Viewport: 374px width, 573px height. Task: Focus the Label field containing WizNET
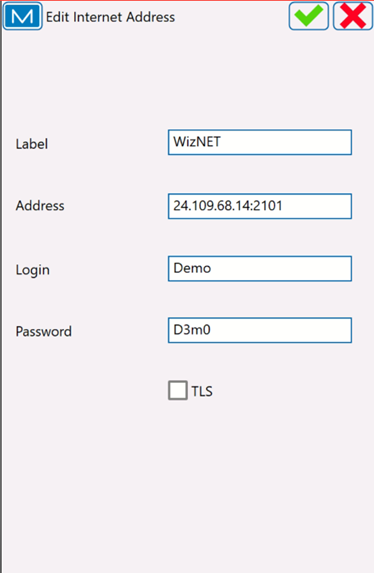(x=260, y=142)
